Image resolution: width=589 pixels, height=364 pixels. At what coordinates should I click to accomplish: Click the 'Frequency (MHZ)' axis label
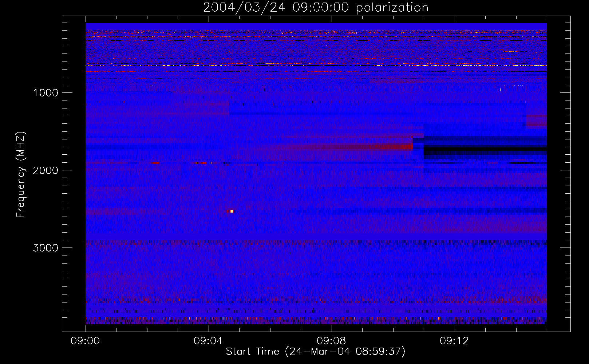click(21, 175)
